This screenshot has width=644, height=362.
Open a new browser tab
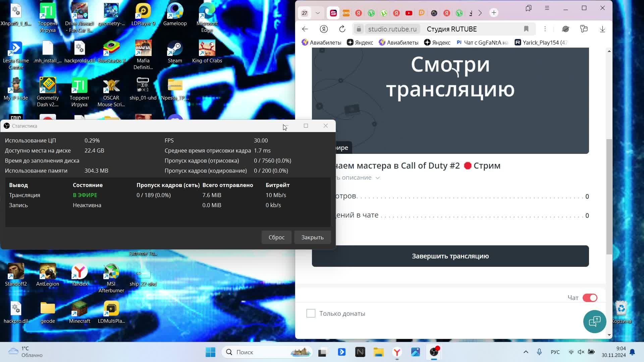pyautogui.click(x=494, y=13)
